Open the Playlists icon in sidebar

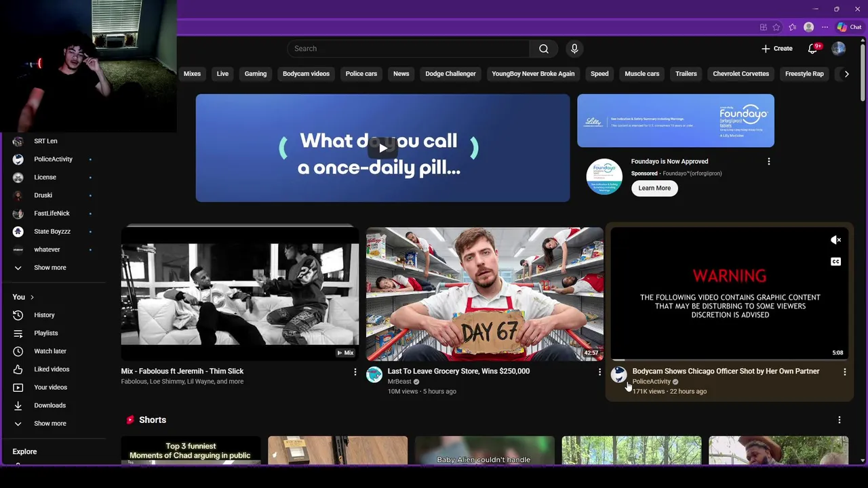coord(18,333)
